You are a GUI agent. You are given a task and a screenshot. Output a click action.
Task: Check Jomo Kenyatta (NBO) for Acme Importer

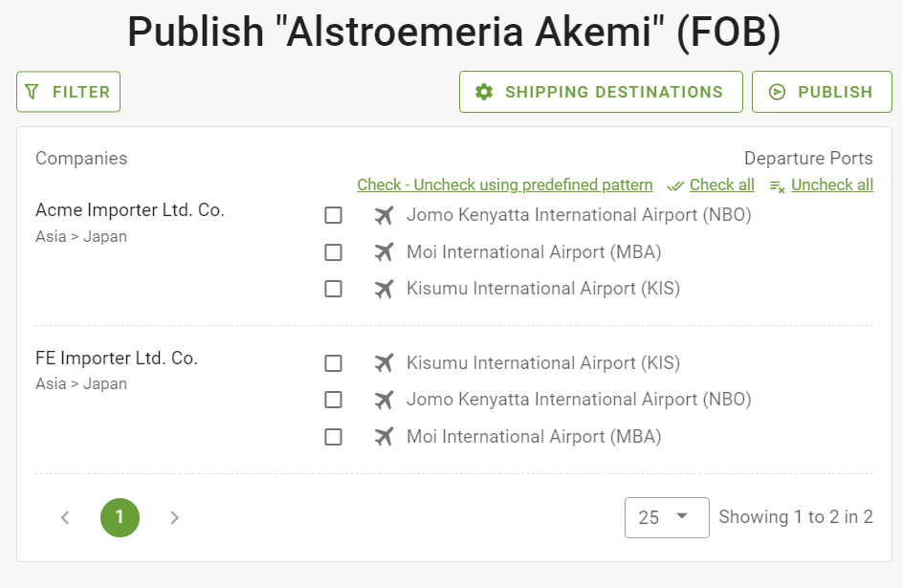(333, 215)
